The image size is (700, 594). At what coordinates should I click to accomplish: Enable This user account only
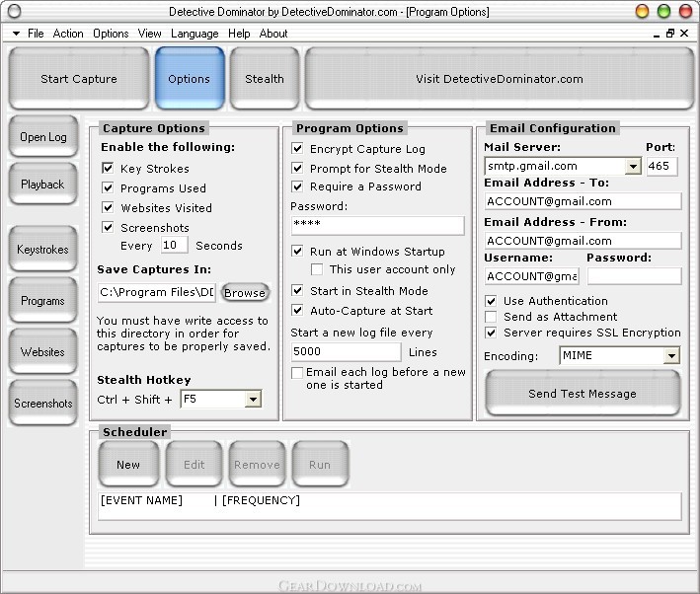tap(317, 269)
